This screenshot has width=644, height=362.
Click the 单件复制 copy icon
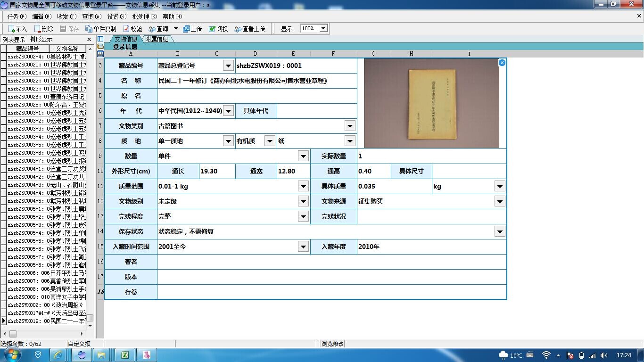point(100,29)
